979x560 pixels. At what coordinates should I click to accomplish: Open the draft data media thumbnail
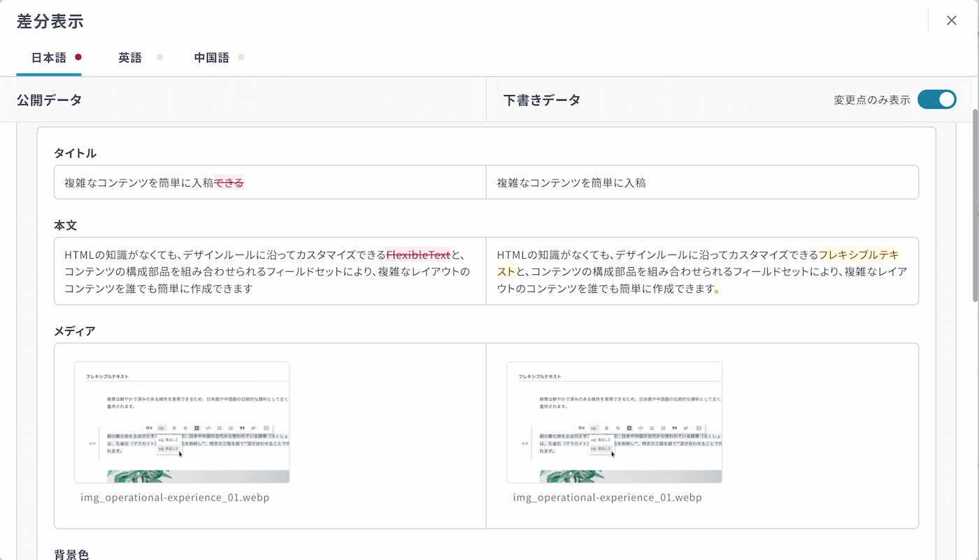[x=614, y=422]
